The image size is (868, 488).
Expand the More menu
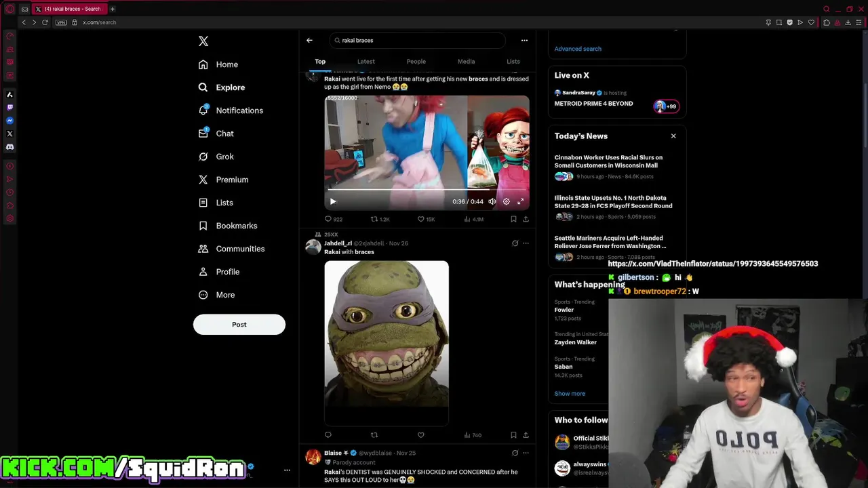point(216,295)
